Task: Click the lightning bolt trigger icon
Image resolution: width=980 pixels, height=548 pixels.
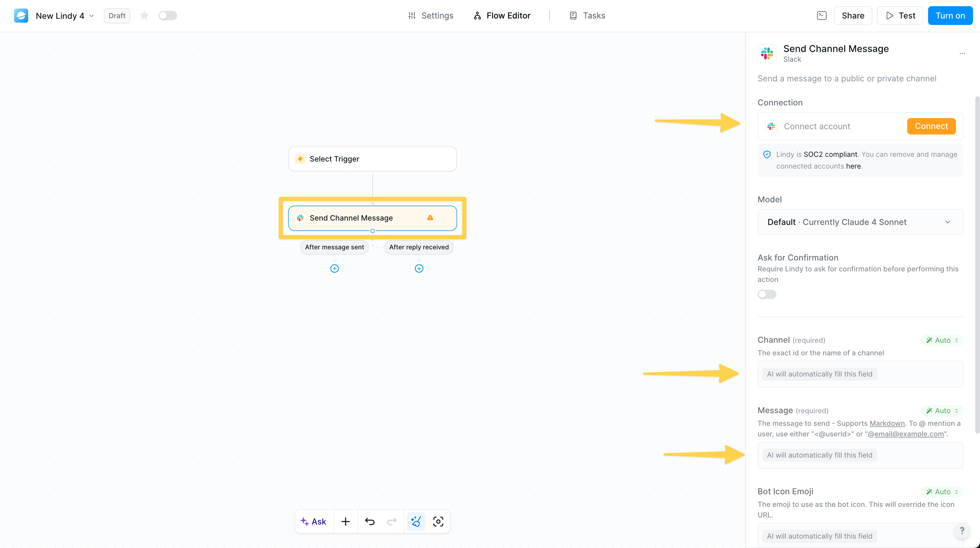Action: pos(300,159)
